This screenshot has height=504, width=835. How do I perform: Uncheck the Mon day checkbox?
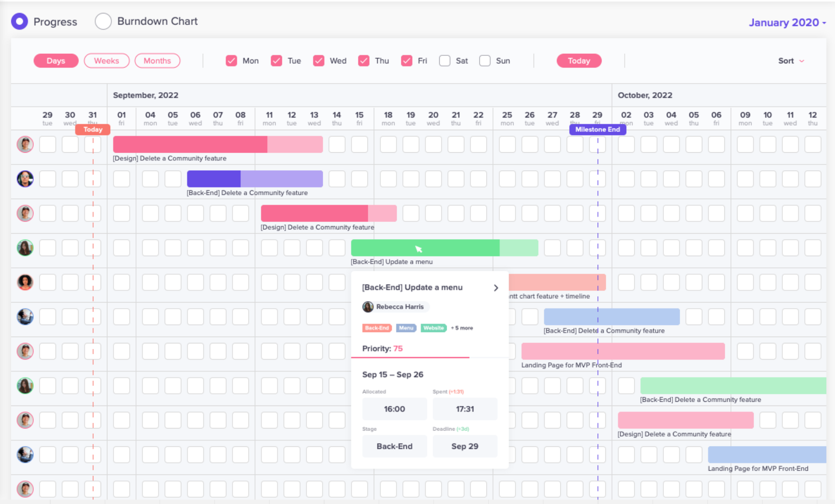(231, 61)
